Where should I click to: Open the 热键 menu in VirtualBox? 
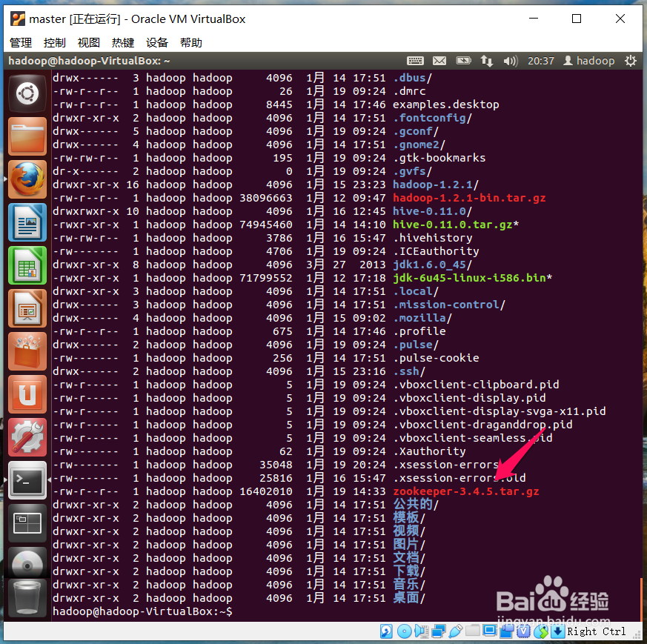[x=123, y=42]
